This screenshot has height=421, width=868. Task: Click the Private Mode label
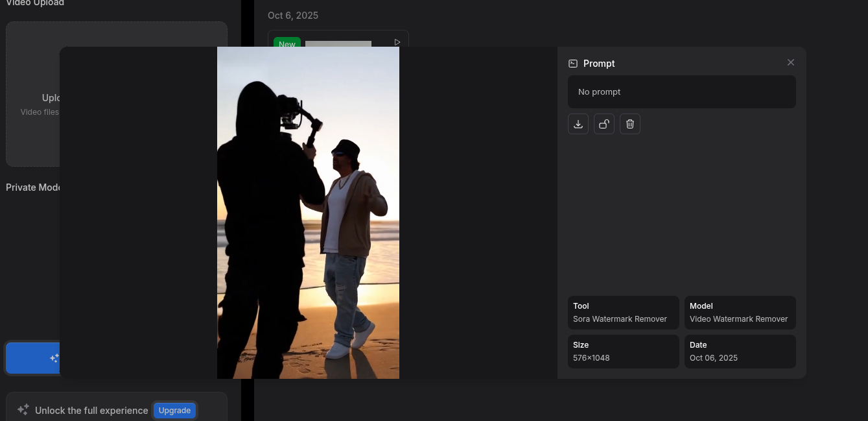coord(32,187)
